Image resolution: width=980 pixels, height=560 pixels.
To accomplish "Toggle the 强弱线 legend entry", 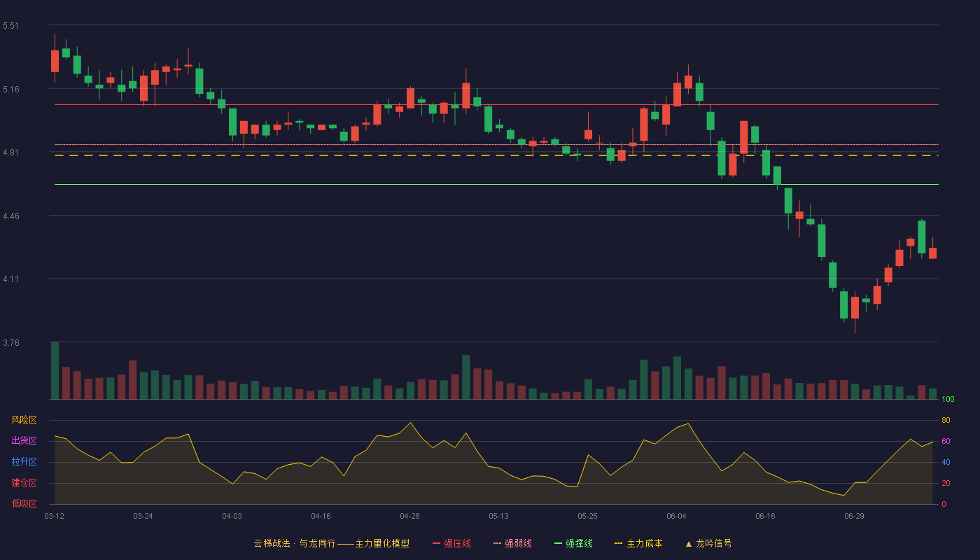I will point(512,543).
